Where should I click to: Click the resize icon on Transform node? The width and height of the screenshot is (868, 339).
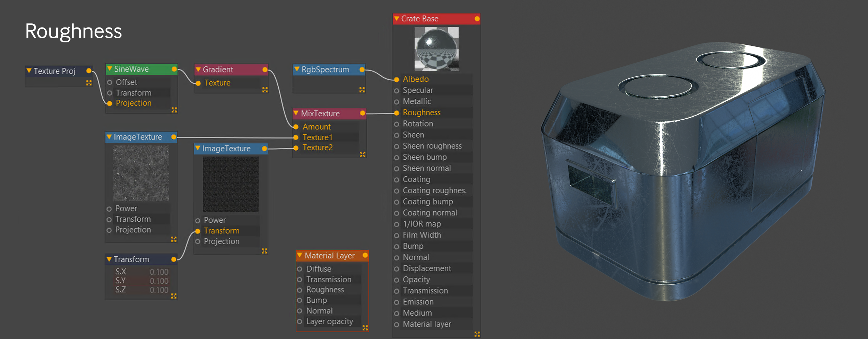pyautogui.click(x=174, y=296)
